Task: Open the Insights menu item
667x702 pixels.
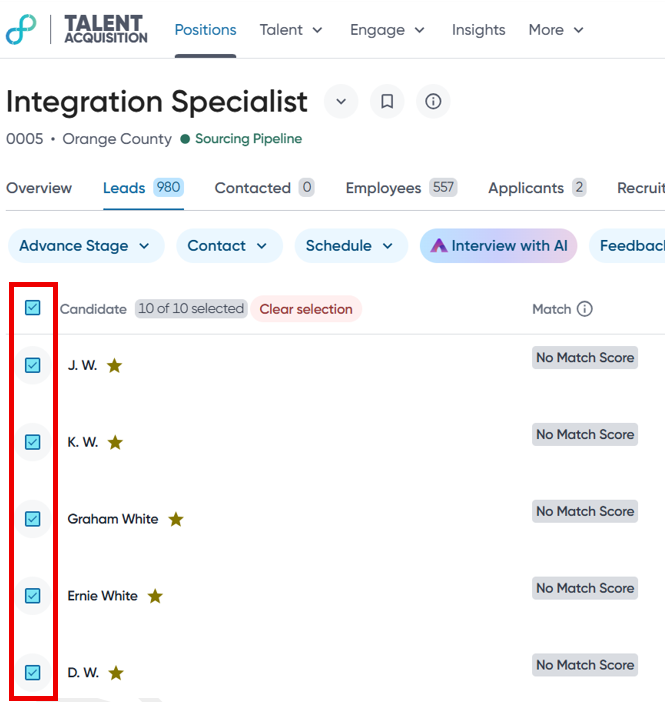Action: coord(478,30)
